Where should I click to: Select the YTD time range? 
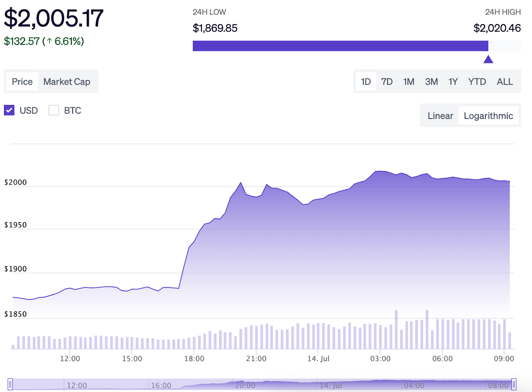tap(477, 81)
